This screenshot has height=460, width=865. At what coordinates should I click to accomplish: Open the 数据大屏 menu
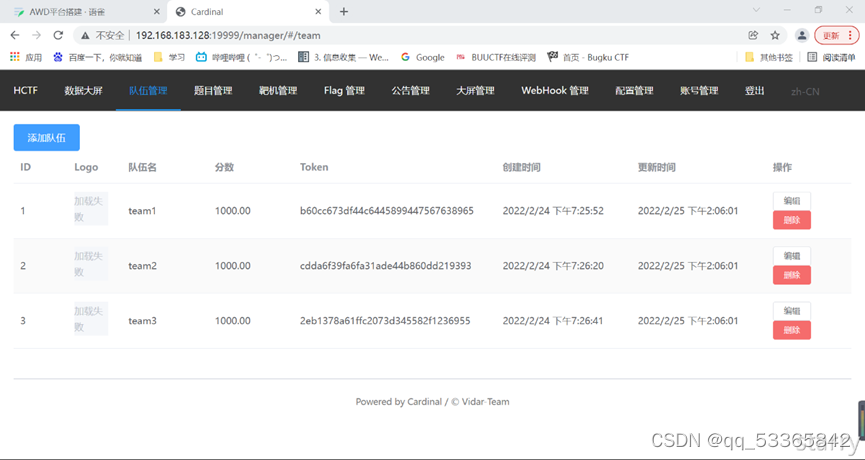(x=83, y=90)
